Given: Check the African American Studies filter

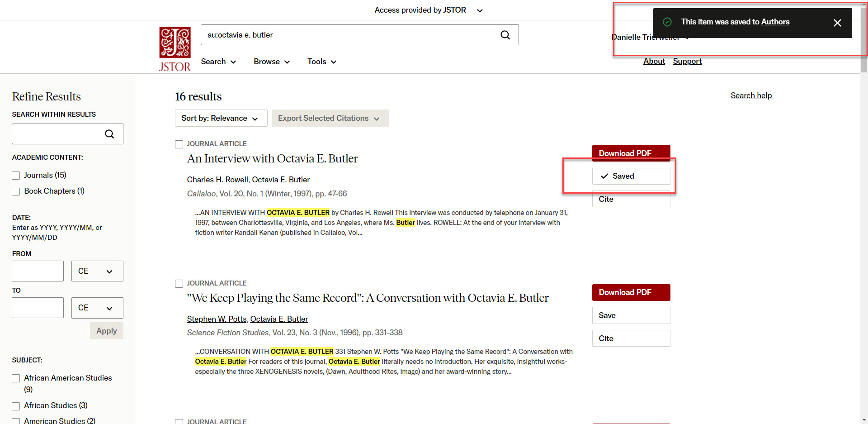Looking at the screenshot, I should click(16, 378).
